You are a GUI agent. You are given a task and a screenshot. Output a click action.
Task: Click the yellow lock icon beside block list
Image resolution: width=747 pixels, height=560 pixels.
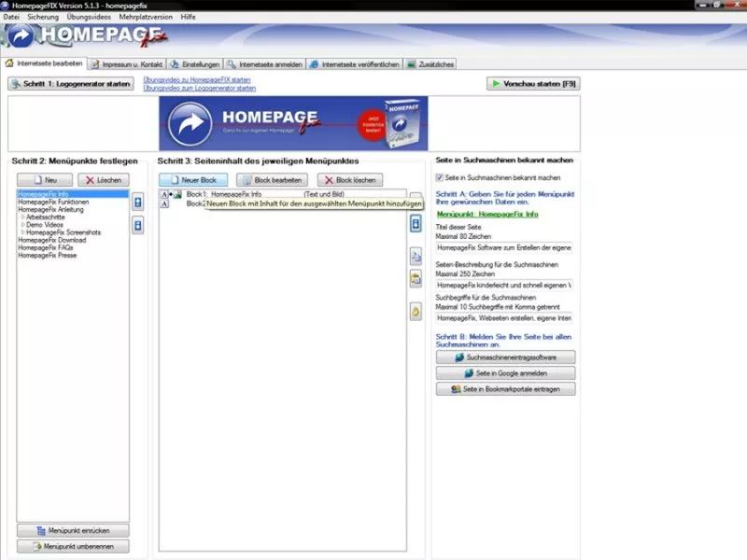tap(416, 311)
